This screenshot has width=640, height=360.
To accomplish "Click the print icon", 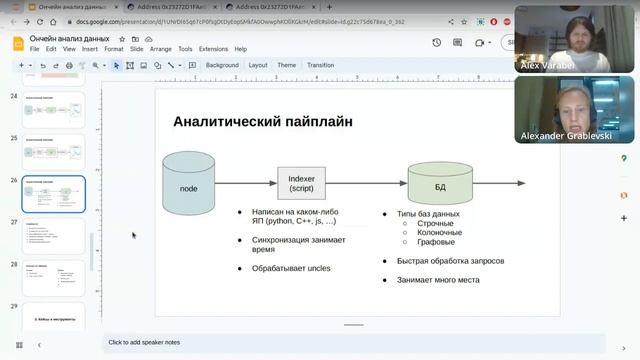I will coord(69,66).
